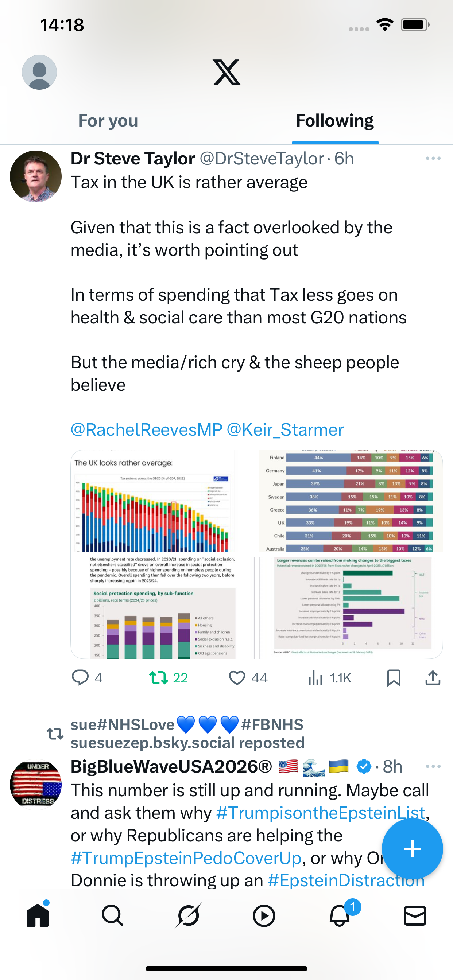The image size is (453, 980).
Task: Open the Search tab in bottom bar
Action: coord(113,916)
